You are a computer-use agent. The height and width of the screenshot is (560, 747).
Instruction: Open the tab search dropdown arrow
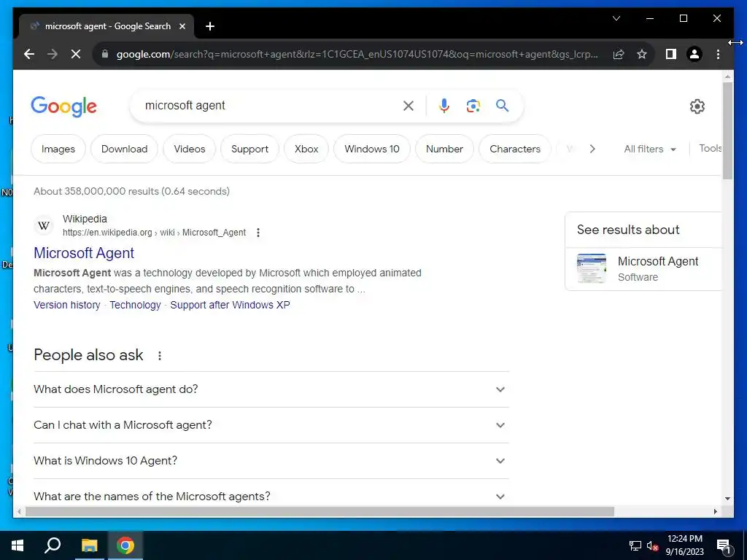click(x=616, y=18)
